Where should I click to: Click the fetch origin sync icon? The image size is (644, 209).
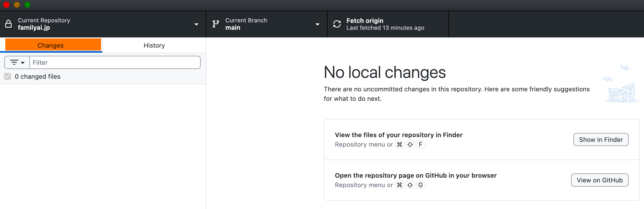click(x=337, y=24)
